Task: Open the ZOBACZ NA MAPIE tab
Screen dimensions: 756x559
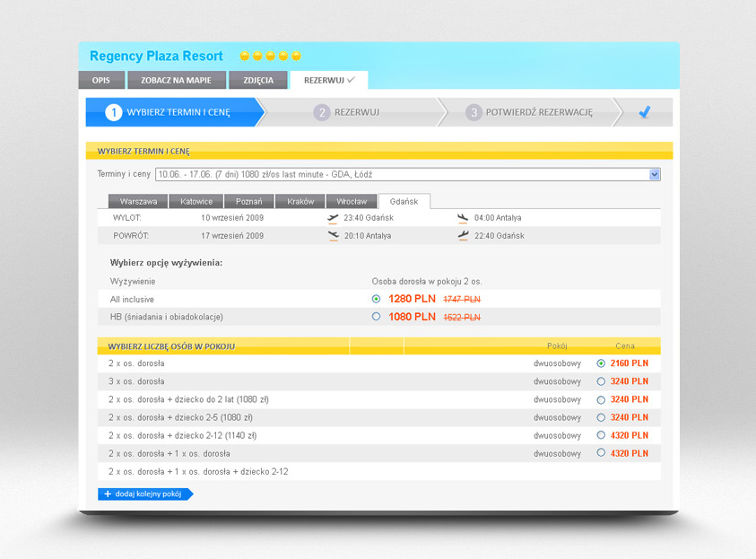Action: [x=176, y=80]
